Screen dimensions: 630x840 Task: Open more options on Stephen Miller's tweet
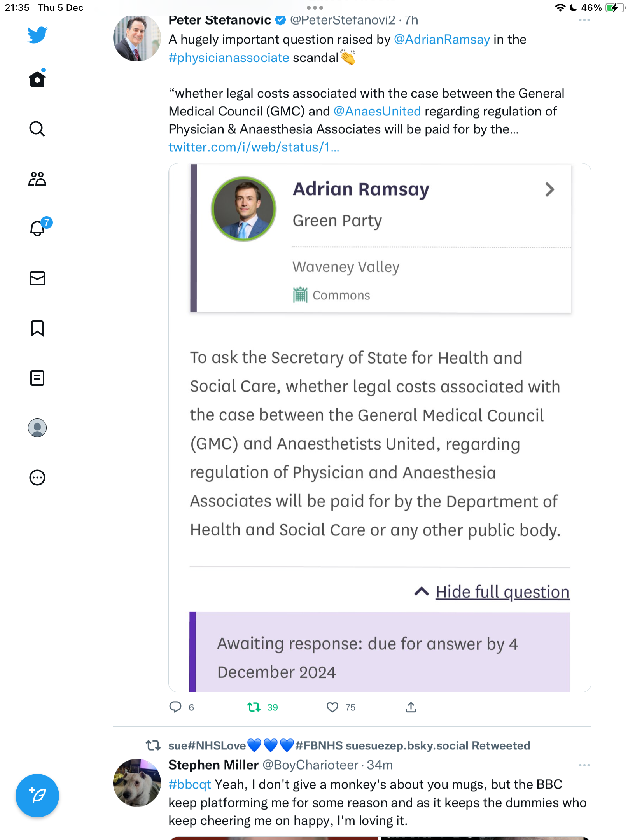584,765
